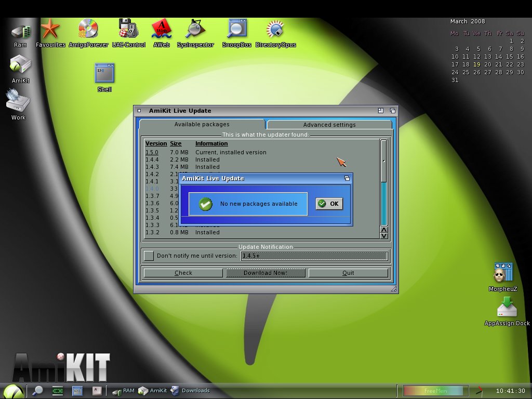
Task: Click the package list scroll up arrow
Action: click(384, 230)
